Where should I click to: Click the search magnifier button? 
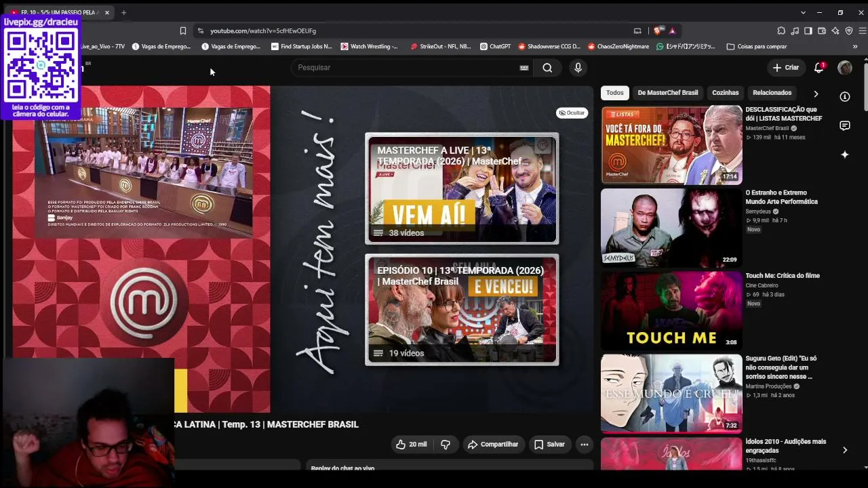pos(547,68)
